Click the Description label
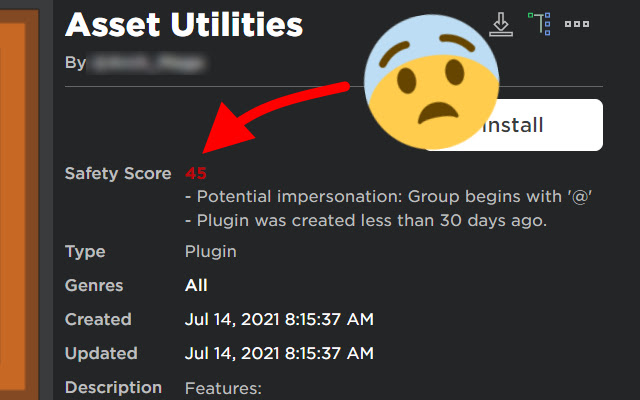The image size is (640, 400). (113, 387)
